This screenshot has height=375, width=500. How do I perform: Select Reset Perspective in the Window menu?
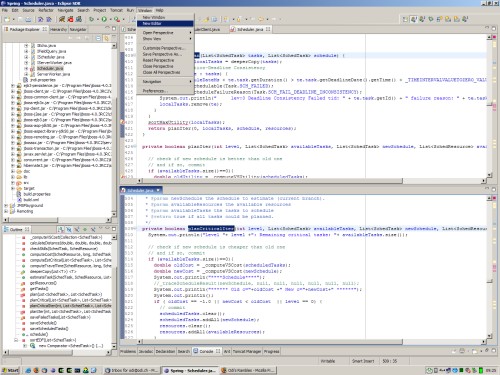165,60
